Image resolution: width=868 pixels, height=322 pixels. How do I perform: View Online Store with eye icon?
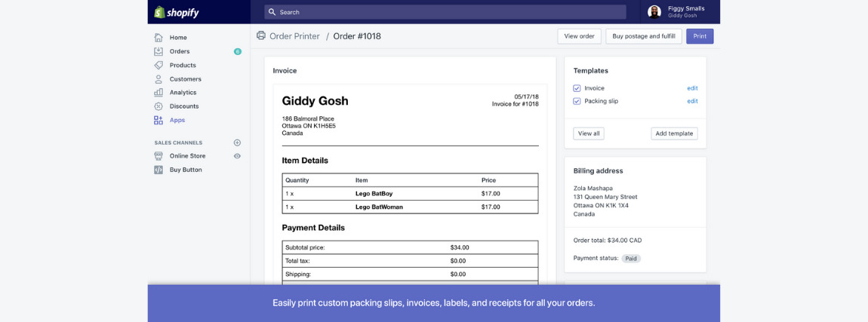(x=238, y=156)
